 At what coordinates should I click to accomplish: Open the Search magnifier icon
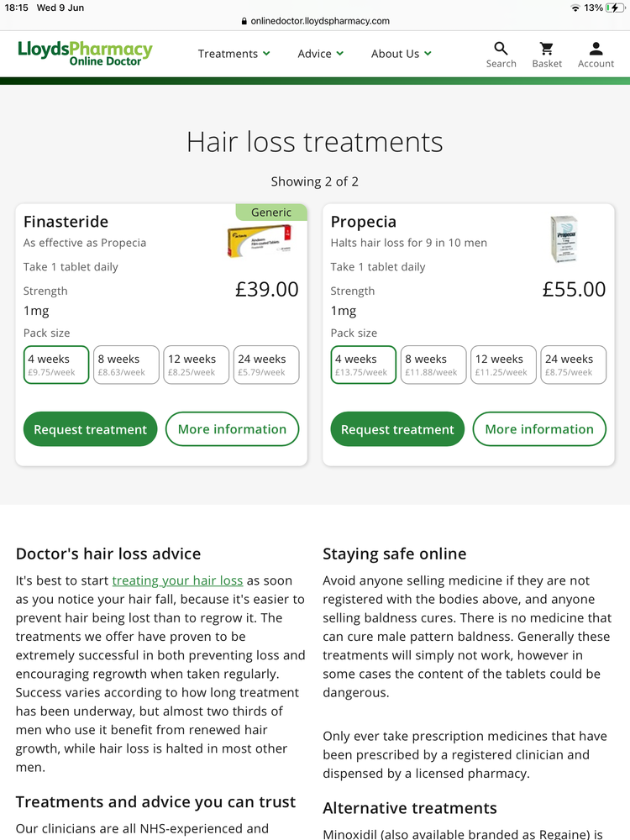[501, 50]
